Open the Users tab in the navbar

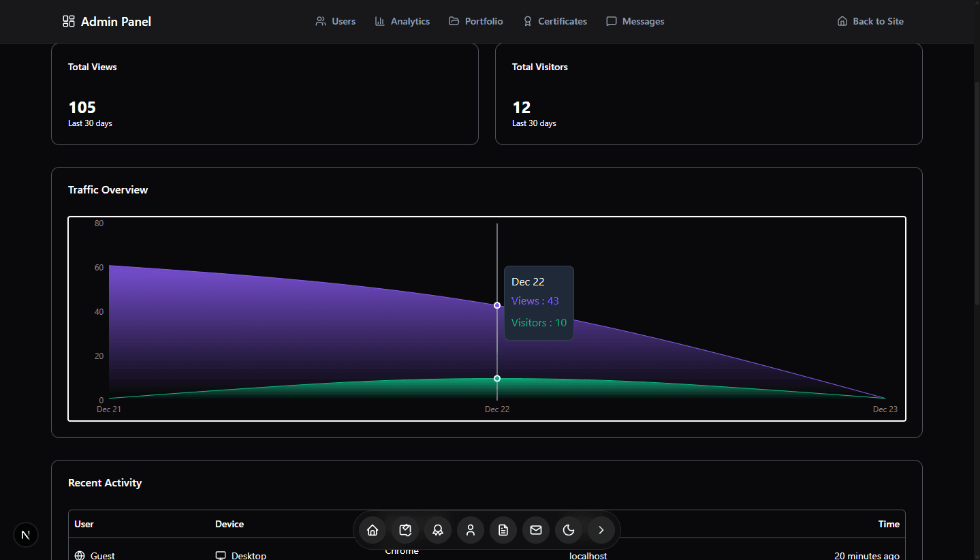pyautogui.click(x=336, y=21)
